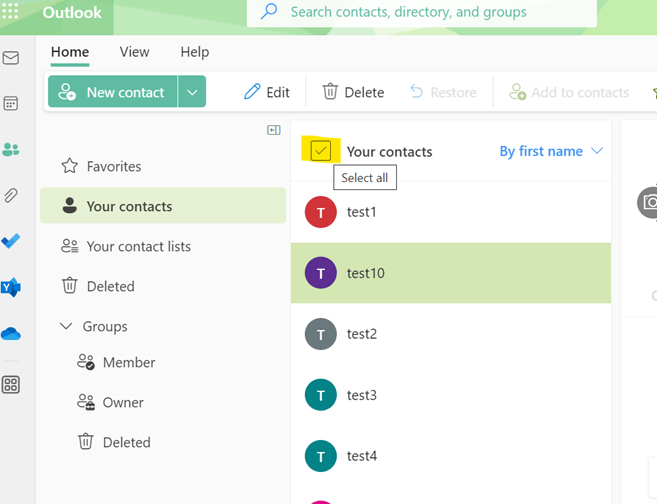The height and width of the screenshot is (504, 657).
Task: Open the app launcher grid
Action: click(10, 11)
